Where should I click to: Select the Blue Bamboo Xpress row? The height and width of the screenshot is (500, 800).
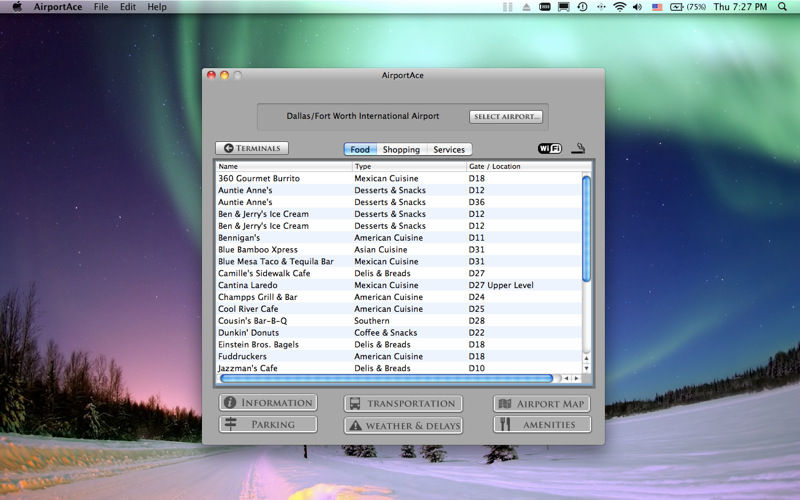399,249
